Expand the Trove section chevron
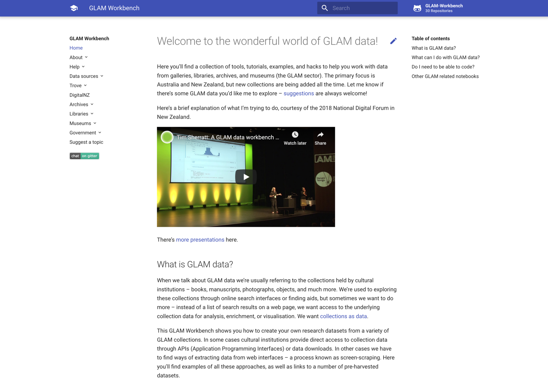 (85, 85)
